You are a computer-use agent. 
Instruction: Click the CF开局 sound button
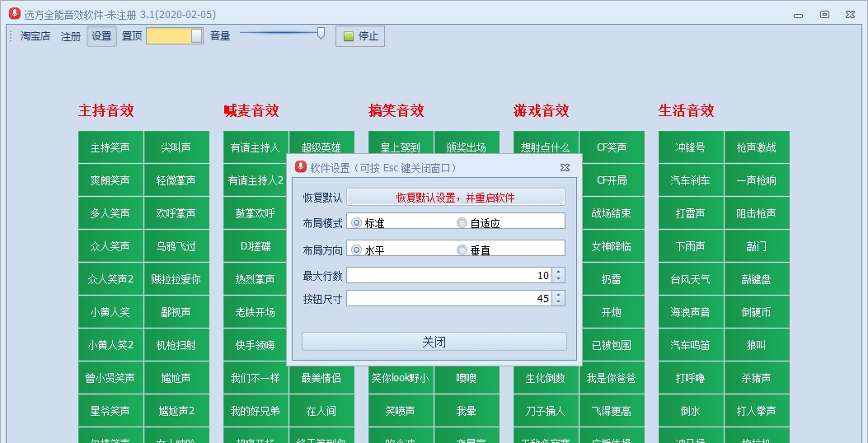pyautogui.click(x=612, y=180)
